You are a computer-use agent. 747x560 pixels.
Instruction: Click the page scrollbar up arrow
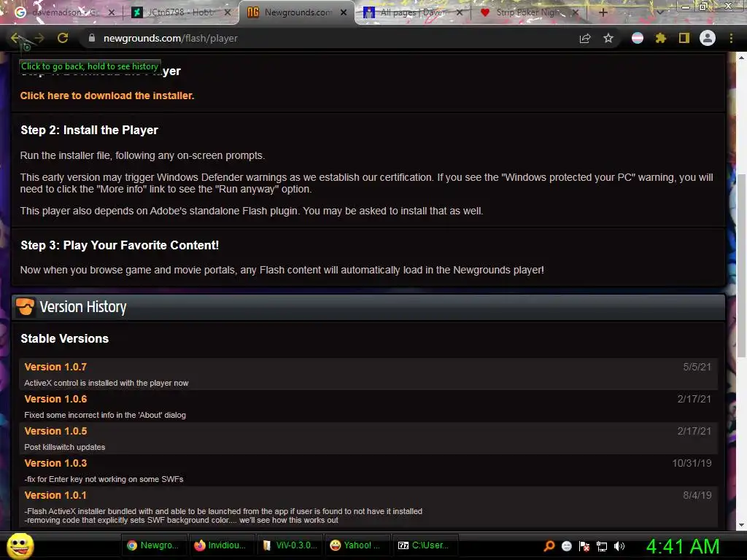[x=741, y=57]
